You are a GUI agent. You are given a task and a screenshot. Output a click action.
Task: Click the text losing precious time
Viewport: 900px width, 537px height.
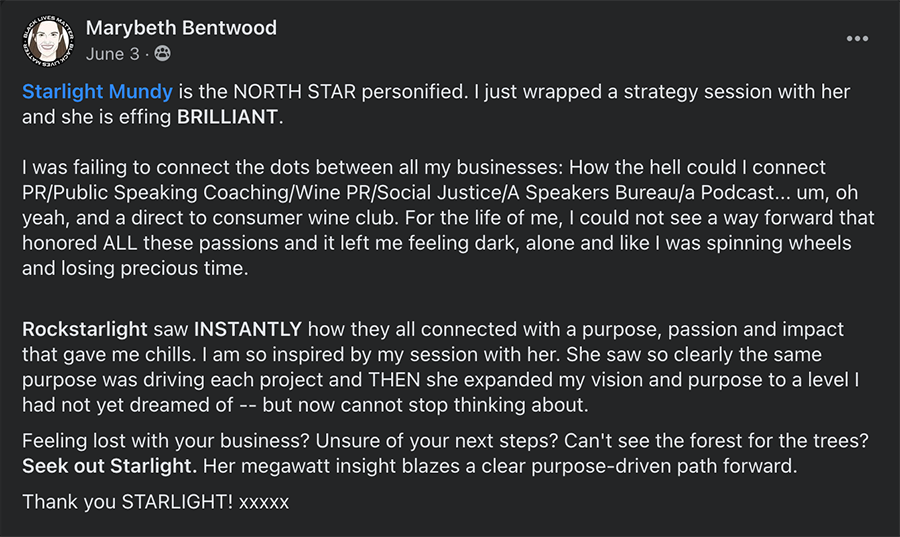coord(184,268)
